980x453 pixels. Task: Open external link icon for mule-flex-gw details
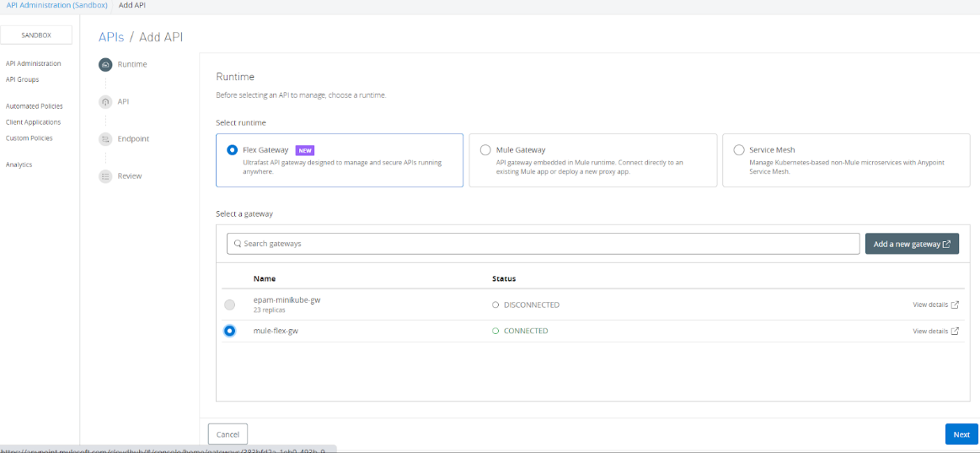click(955, 332)
